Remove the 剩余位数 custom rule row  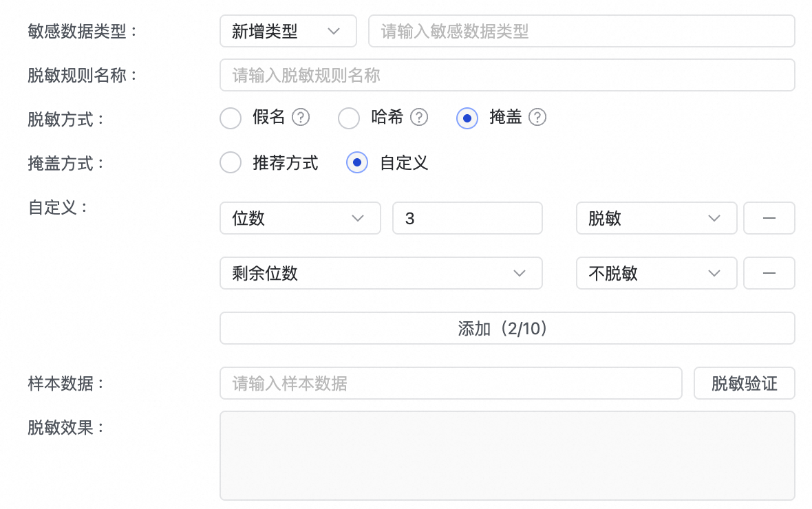769,273
